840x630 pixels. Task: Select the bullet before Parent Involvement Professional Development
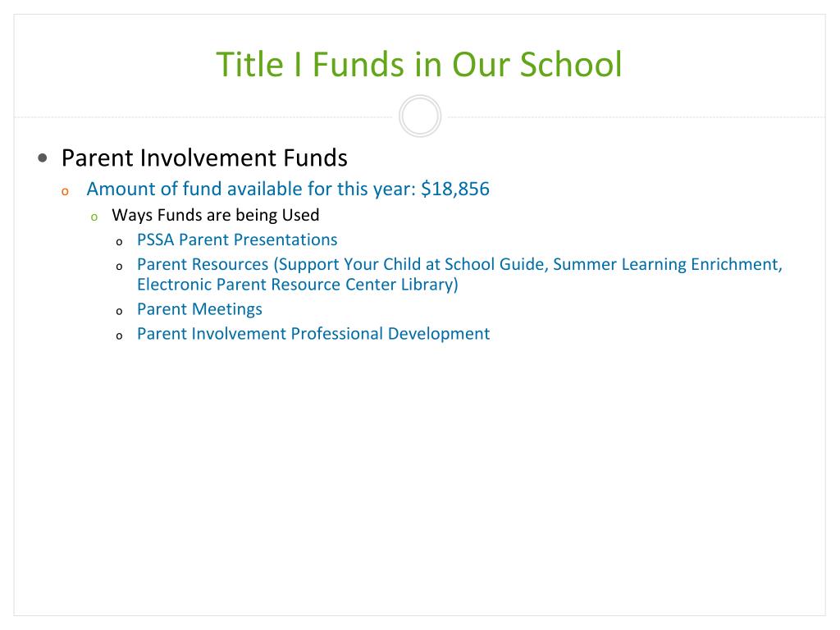coord(119,336)
